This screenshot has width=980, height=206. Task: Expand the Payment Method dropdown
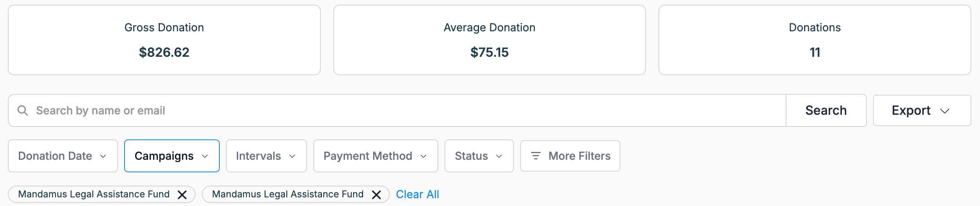coord(376,156)
